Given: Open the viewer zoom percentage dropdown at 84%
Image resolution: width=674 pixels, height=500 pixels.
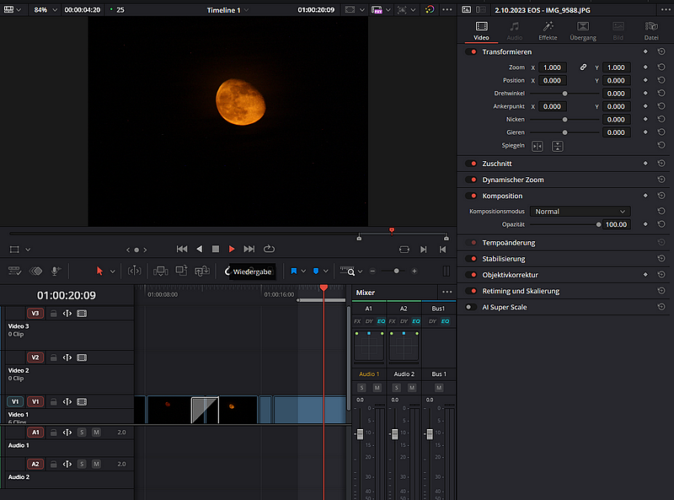Looking at the screenshot, I should [x=46, y=9].
